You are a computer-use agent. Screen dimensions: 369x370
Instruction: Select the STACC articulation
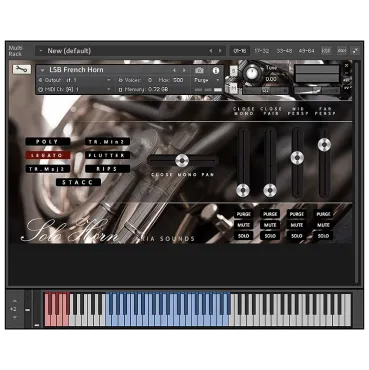coord(78,182)
